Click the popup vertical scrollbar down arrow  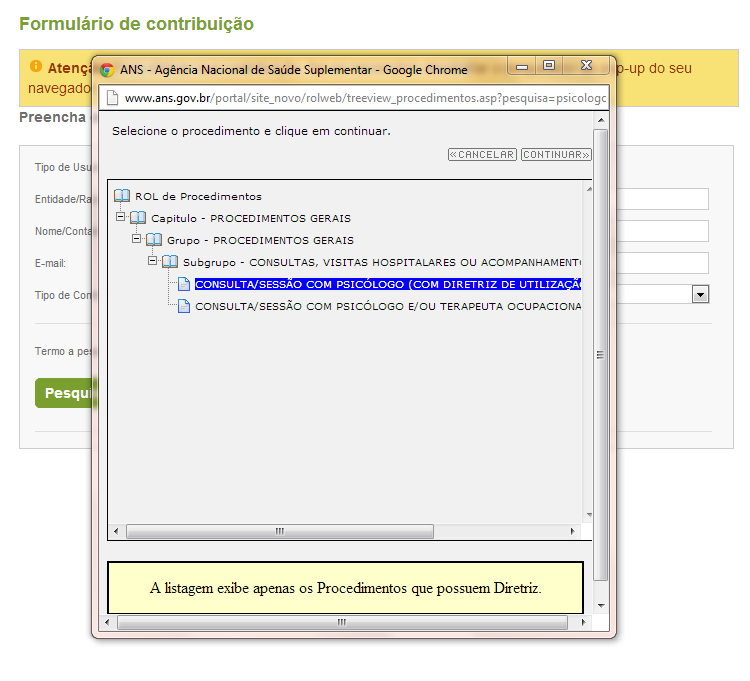point(600,605)
